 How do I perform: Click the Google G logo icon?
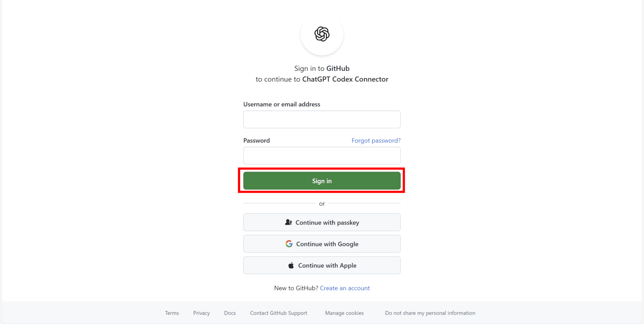(x=289, y=244)
